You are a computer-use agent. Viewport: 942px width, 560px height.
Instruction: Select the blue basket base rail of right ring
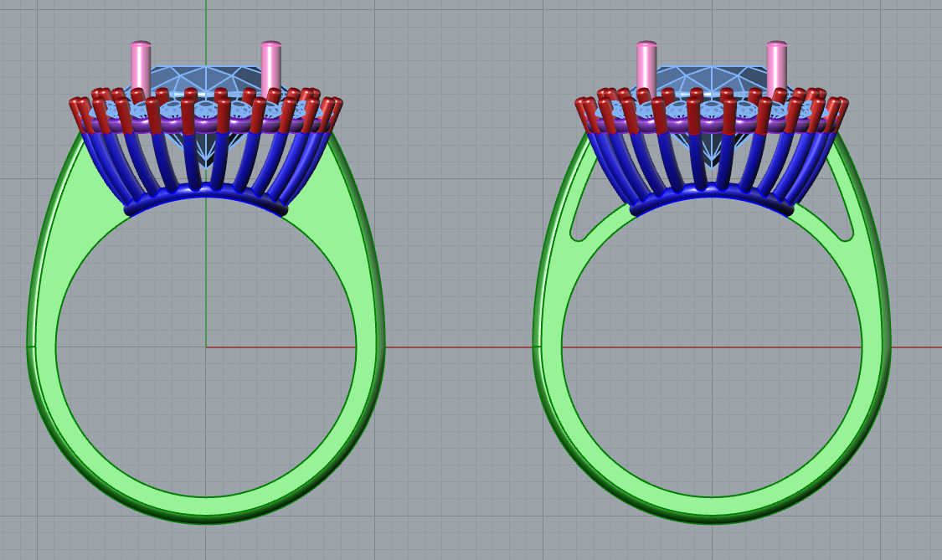712,193
